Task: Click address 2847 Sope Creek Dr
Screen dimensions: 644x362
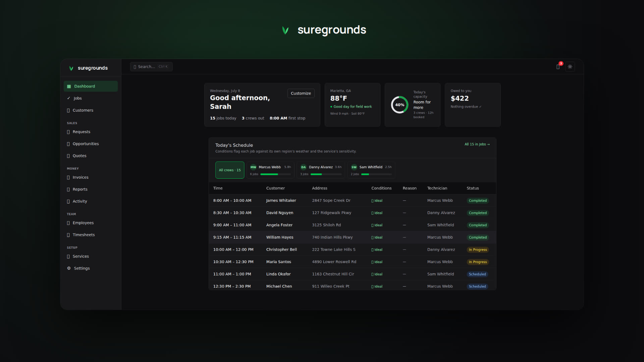Action: [x=331, y=200]
